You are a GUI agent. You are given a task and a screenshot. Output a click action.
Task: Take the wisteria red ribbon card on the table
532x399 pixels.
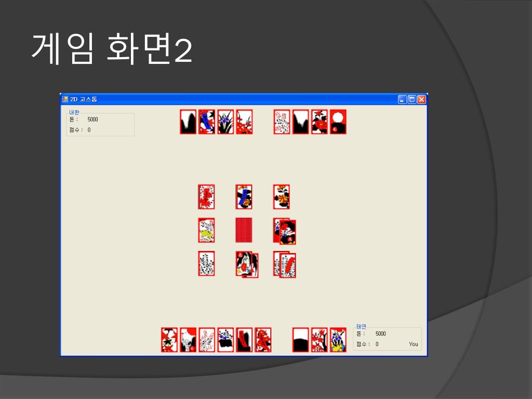[288, 265]
